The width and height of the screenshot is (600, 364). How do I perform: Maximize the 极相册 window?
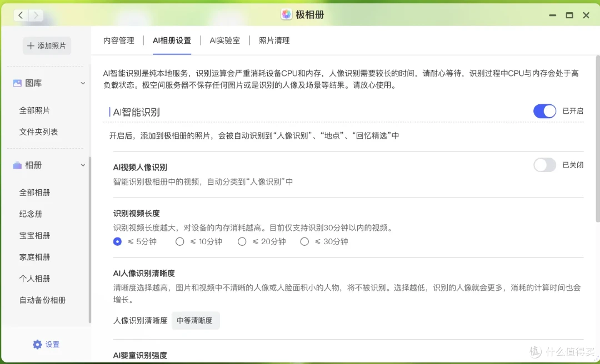click(569, 16)
